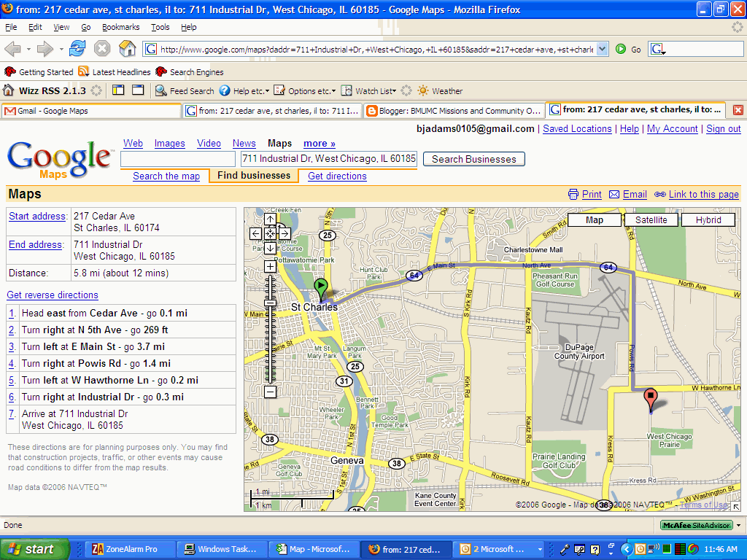Click the map recenter icon
This screenshot has width=747, height=560.
click(270, 234)
